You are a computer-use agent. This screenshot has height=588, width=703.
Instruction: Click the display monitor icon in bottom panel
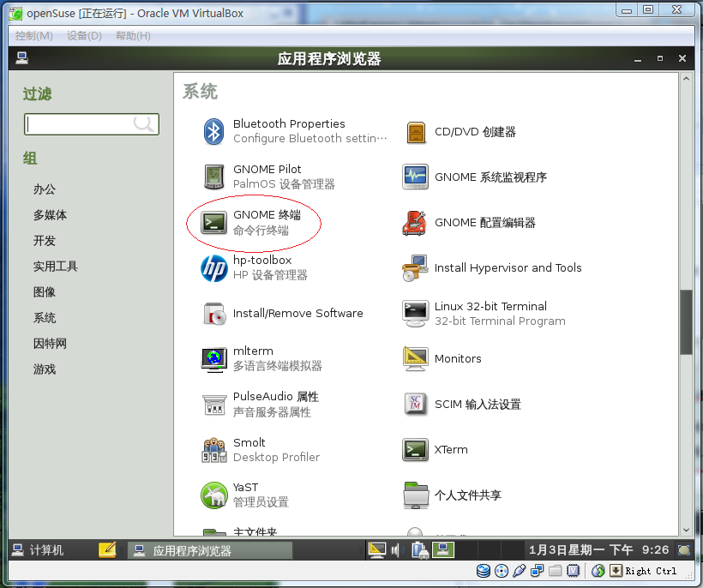point(376,550)
